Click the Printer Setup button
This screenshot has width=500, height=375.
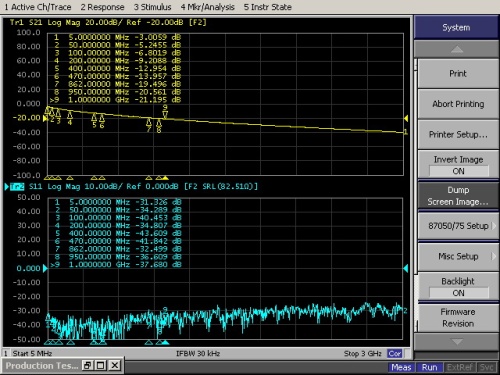click(x=458, y=134)
